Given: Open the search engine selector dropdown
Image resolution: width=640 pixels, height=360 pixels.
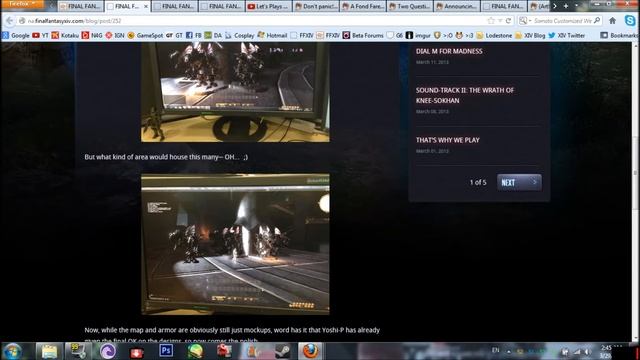Looking at the screenshot, I should tap(525, 21).
